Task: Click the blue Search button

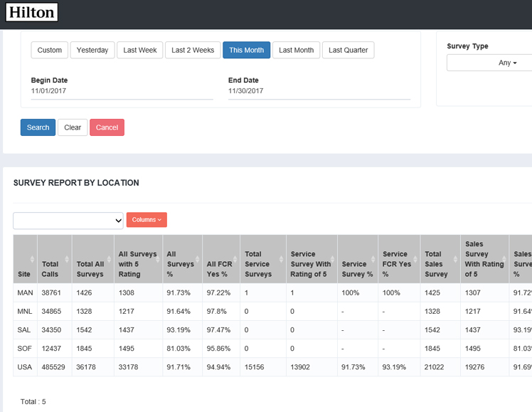Action: (38, 127)
